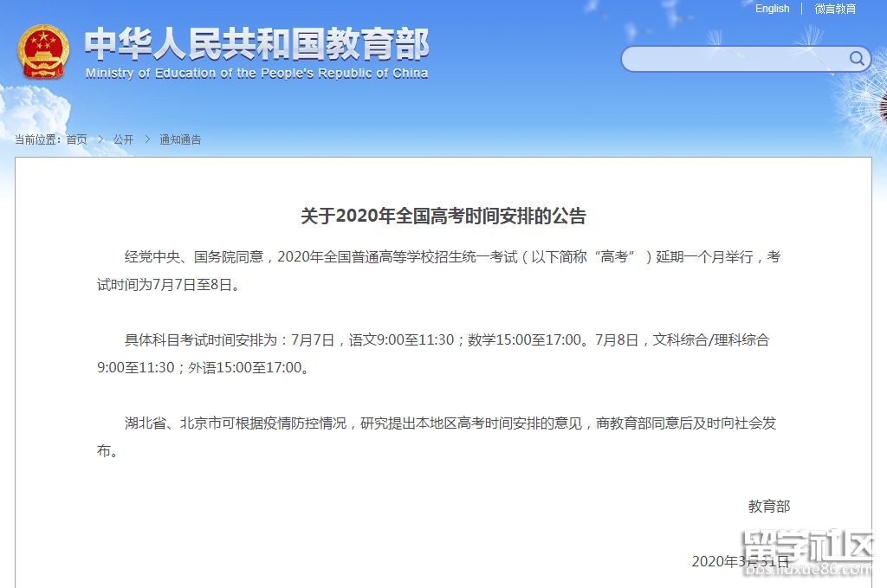The height and width of the screenshot is (588, 887).
Task: Click the 教育部 signature text
Action: (768, 507)
